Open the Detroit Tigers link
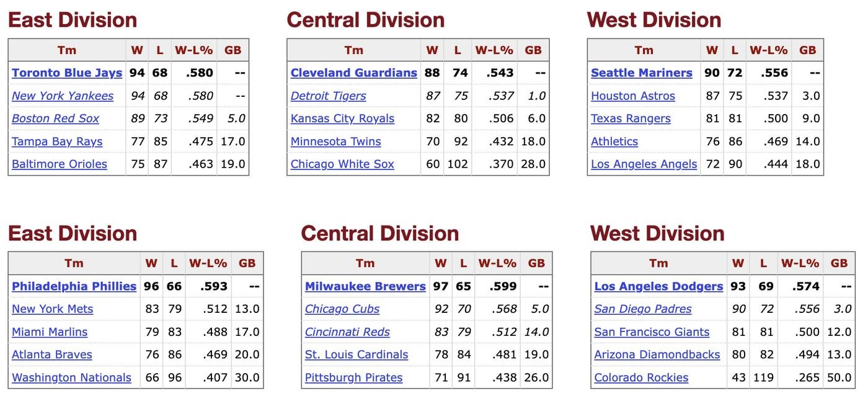 [328, 96]
